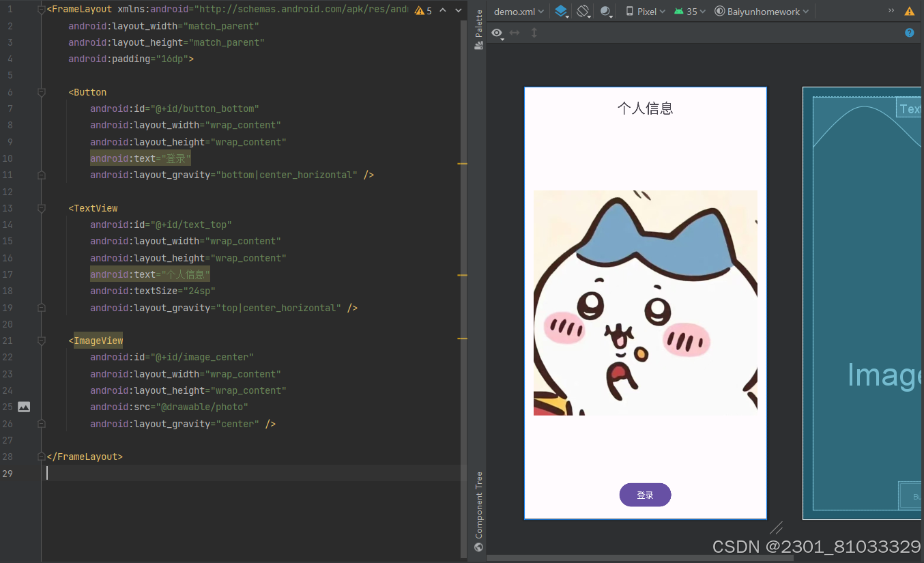Open the Pixel device dropdown
This screenshot has height=563, width=924.
645,12
